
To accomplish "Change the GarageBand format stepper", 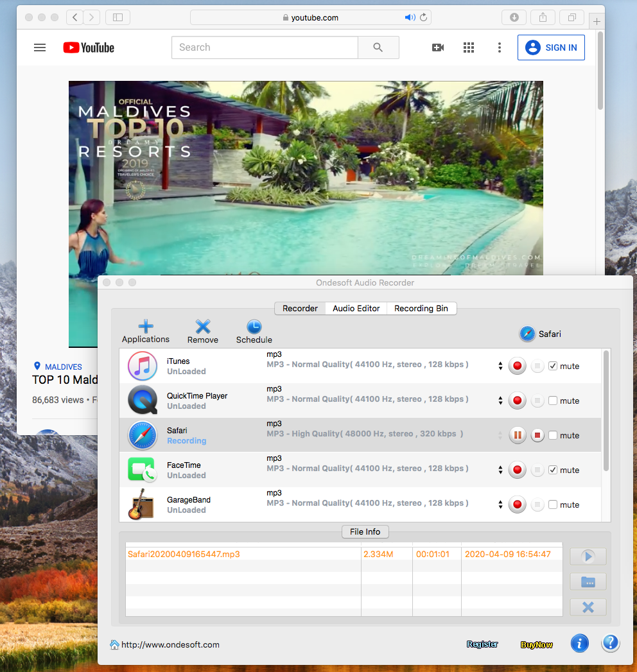I will click(500, 505).
